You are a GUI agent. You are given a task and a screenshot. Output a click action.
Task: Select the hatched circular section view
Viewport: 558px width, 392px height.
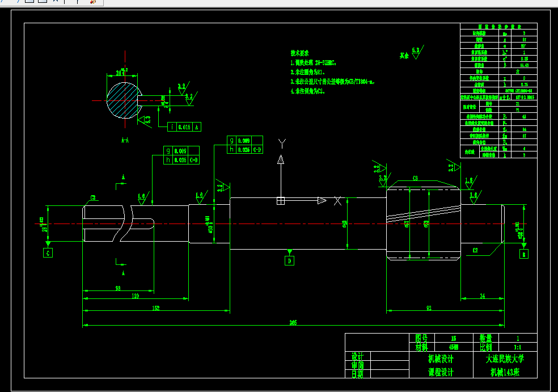tap(124, 100)
